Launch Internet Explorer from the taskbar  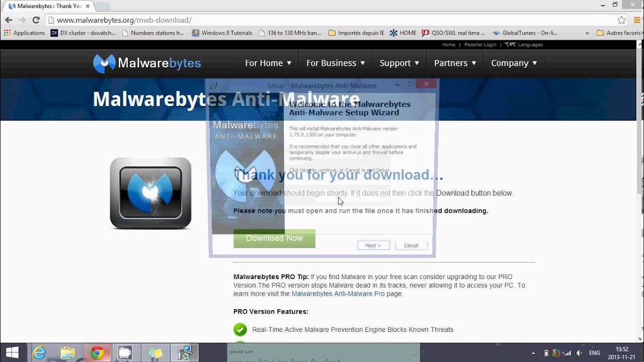tap(40, 352)
